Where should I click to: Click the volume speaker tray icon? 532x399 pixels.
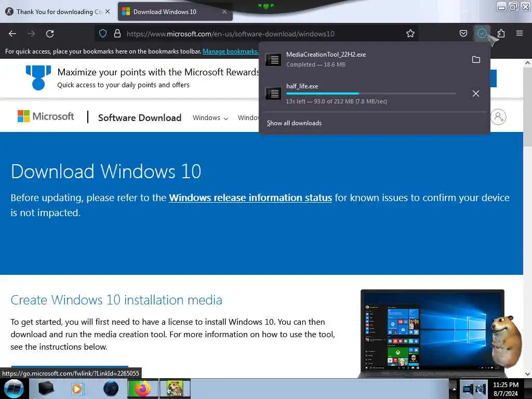tap(481, 389)
